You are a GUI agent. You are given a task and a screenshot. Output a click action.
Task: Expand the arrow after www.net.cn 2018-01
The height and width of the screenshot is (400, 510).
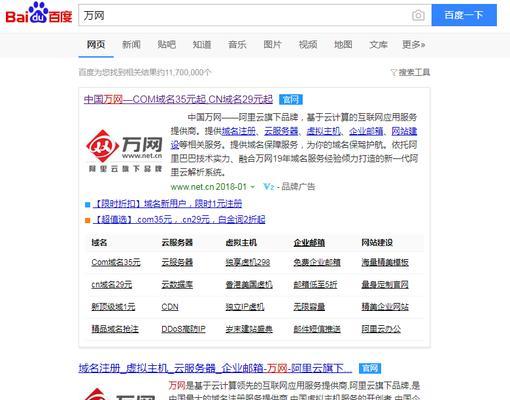pos(253,187)
